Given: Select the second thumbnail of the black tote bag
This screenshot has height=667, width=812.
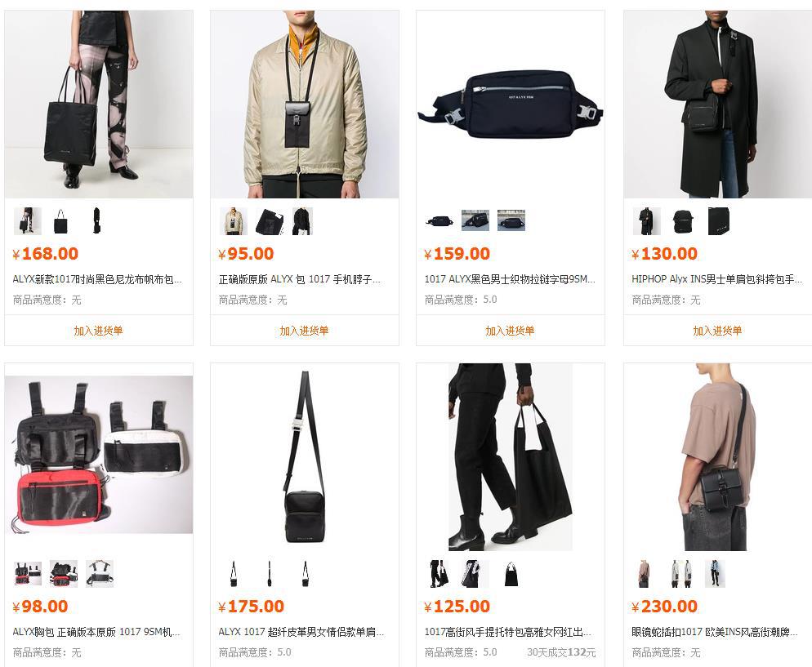Looking at the screenshot, I should point(61,221).
